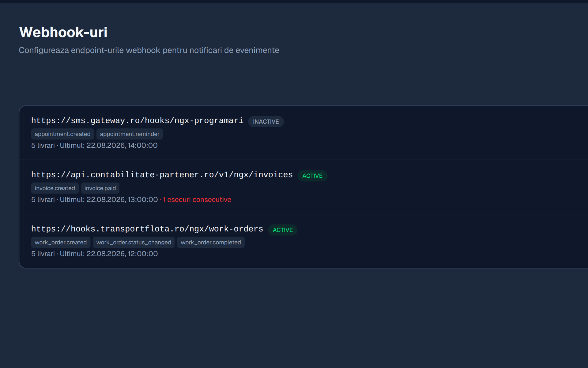Select the work_order.completed event tag
Screen dimensions: 588x368
(x=211, y=242)
